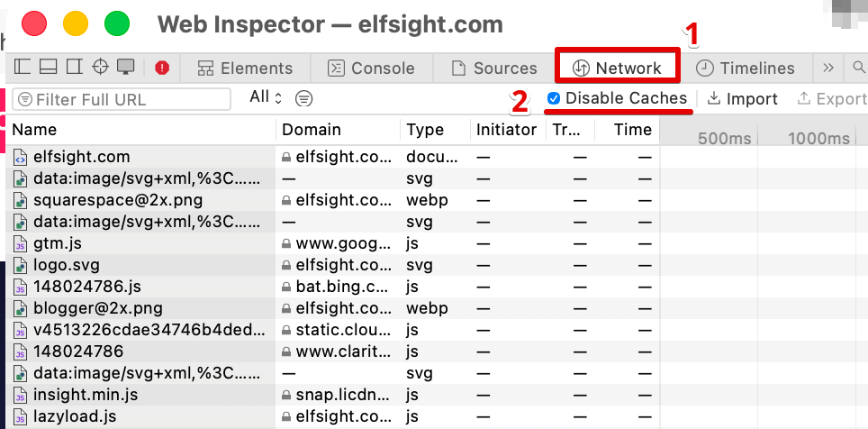The height and width of the screenshot is (429, 868).
Task: Click the Filter Full URL field
Action: tap(122, 99)
